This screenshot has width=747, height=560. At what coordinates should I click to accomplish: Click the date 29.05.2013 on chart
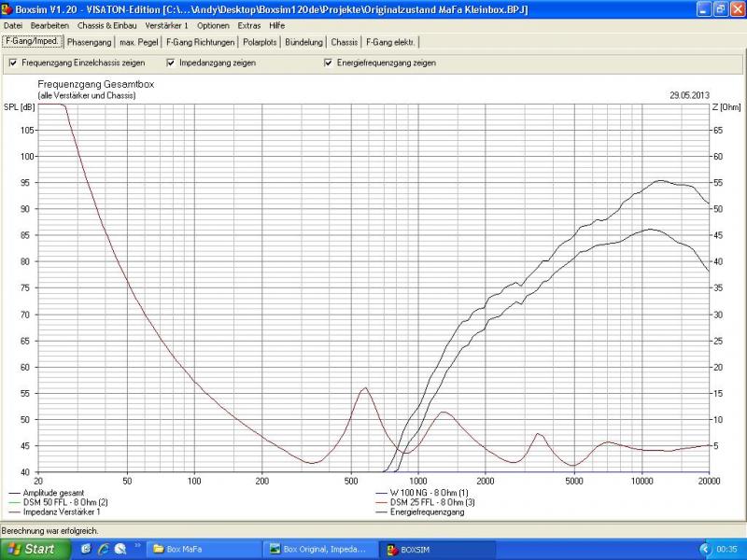[689, 95]
